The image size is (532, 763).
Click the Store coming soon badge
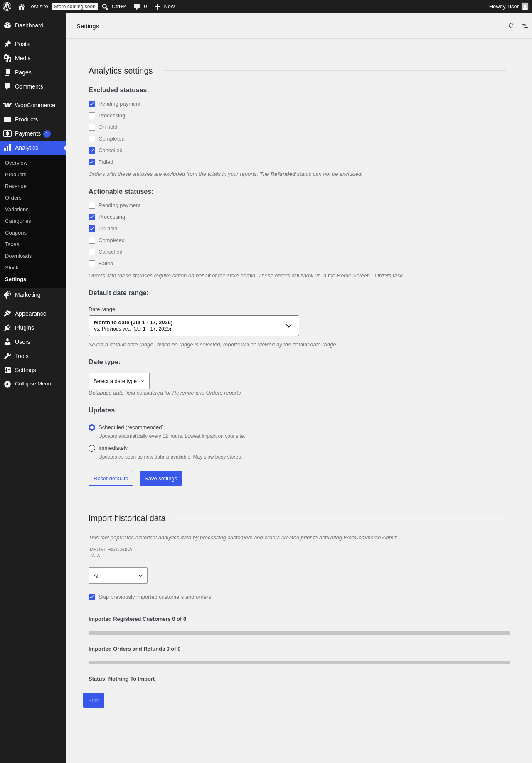point(75,7)
